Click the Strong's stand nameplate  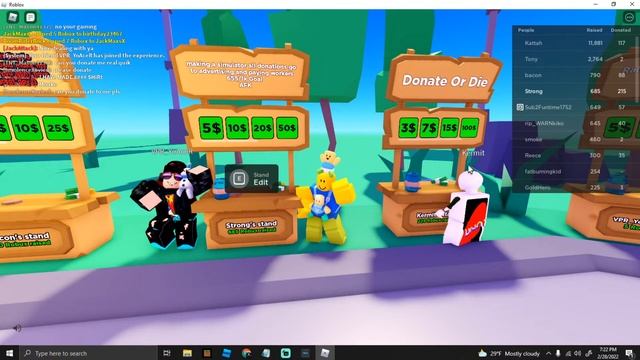(251, 227)
